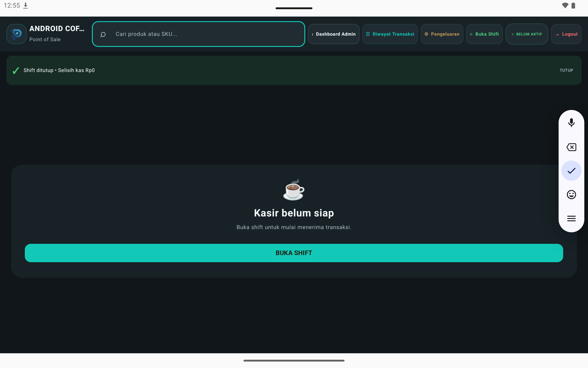Click the 12:55 clock in the status bar
The height and width of the screenshot is (368, 588).
(12, 6)
